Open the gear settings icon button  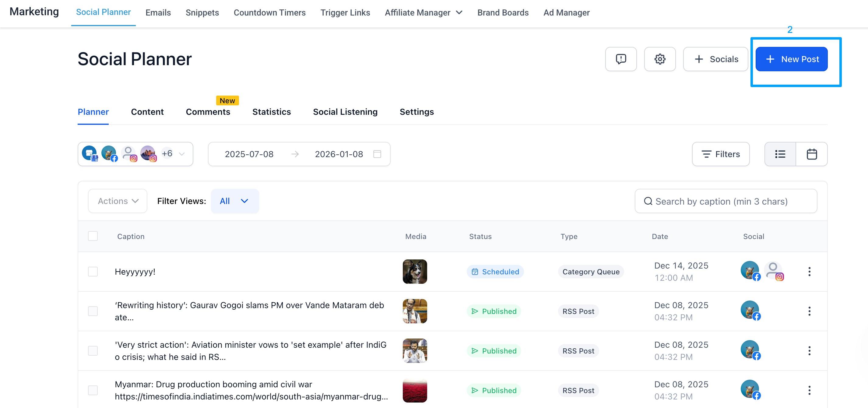pos(660,59)
